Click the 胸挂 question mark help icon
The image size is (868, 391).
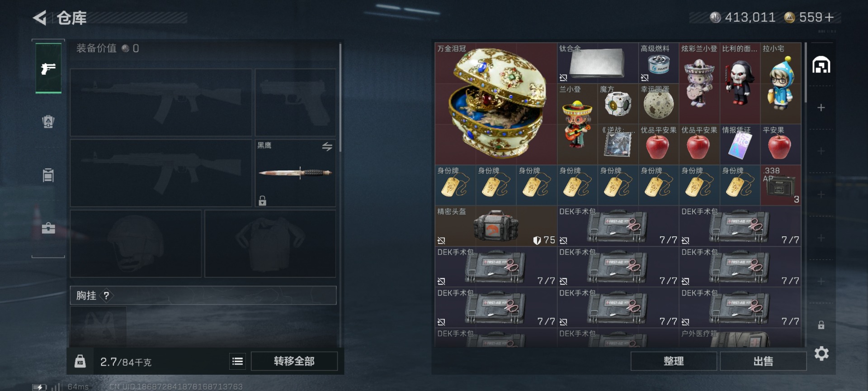point(106,296)
